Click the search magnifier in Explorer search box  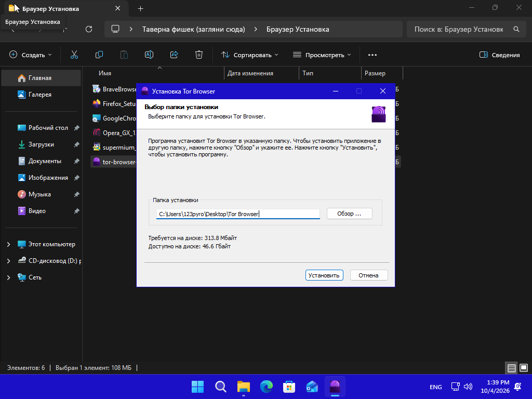(x=516, y=29)
